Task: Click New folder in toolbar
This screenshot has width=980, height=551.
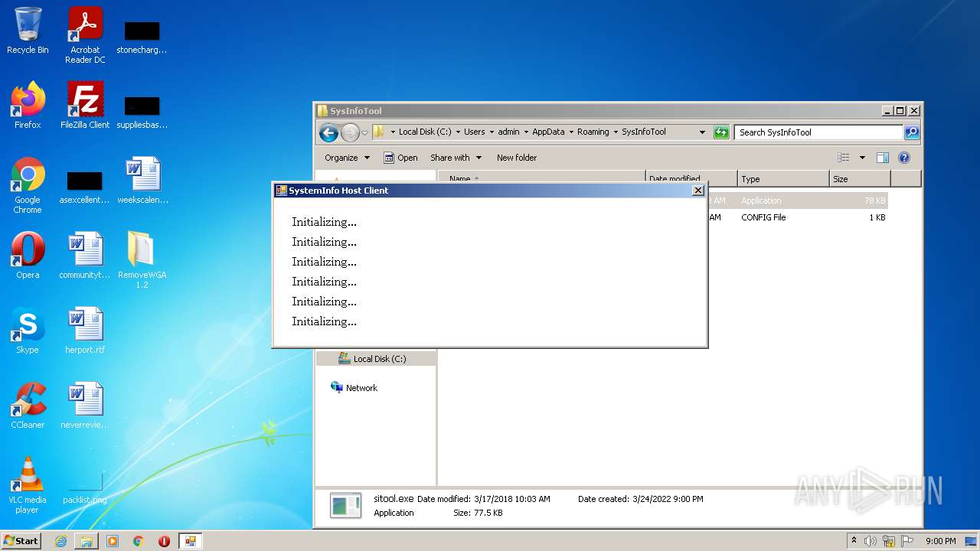Action: [517, 158]
